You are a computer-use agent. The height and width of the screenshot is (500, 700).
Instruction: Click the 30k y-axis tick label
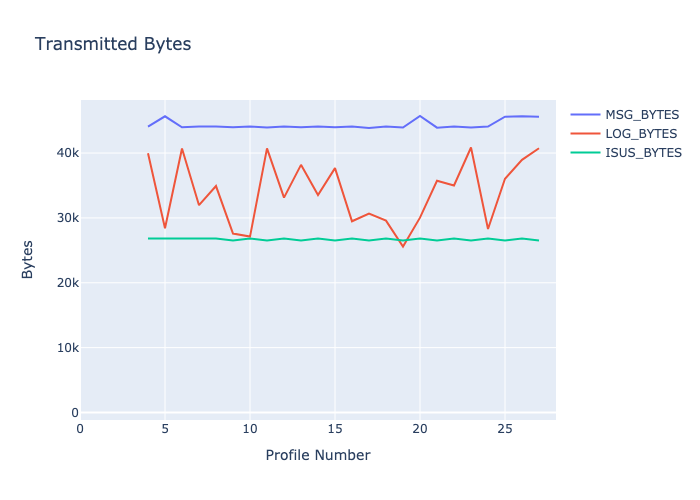68,218
